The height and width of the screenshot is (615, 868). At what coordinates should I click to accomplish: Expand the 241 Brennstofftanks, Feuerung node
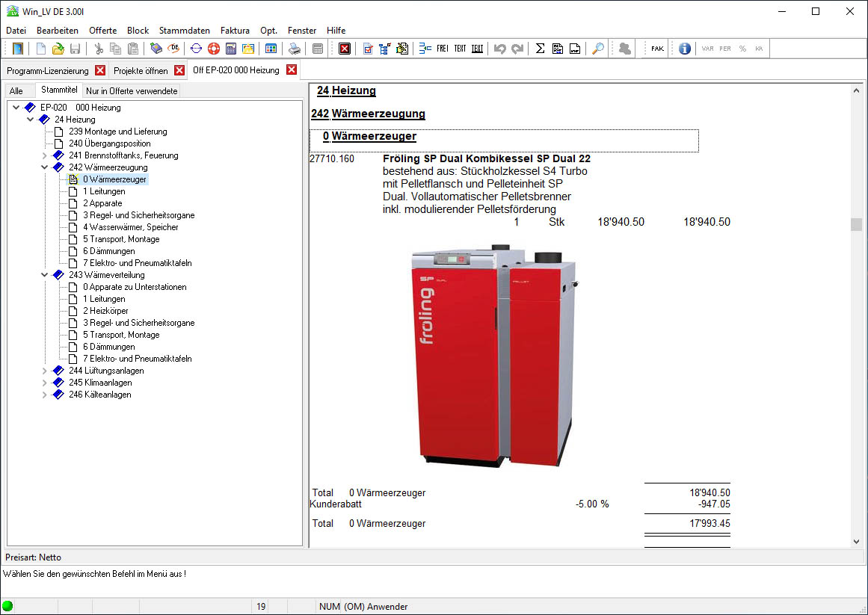click(45, 155)
